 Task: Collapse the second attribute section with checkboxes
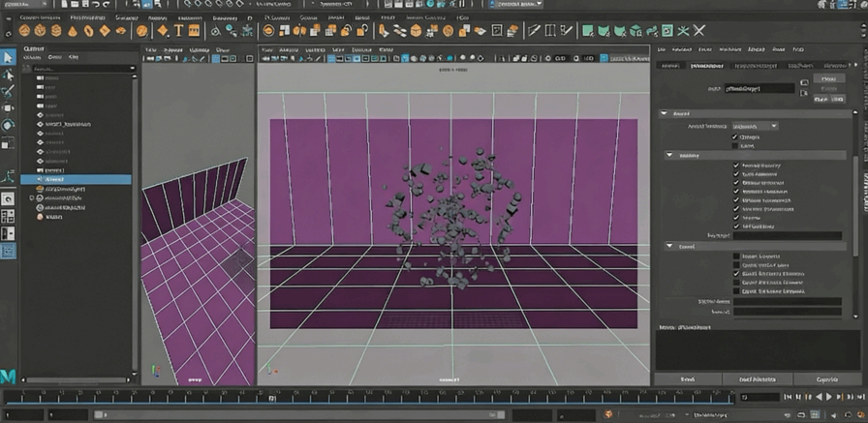click(x=668, y=155)
